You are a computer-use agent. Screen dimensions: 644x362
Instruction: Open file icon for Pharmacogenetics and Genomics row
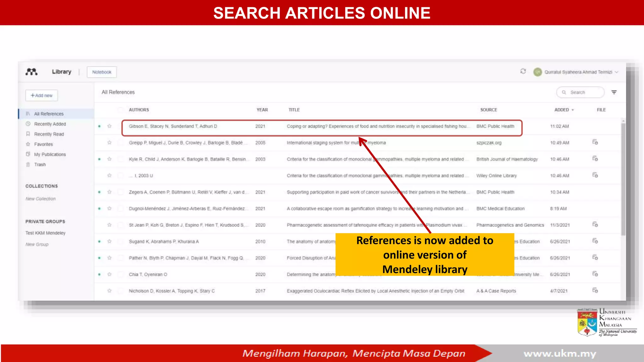[595, 224]
